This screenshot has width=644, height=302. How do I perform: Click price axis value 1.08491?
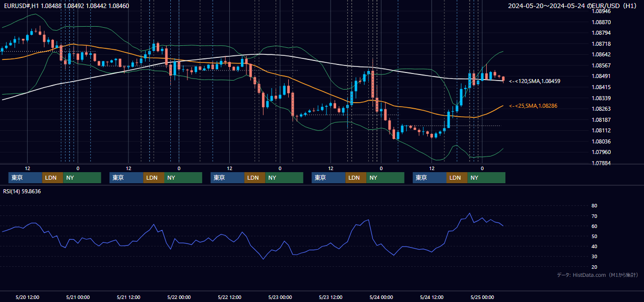[601, 76]
